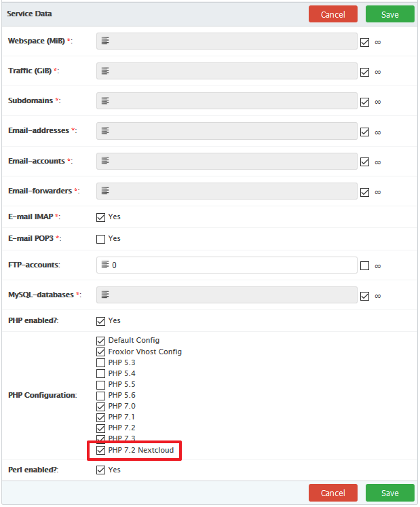Toggle unlimited Email-accounts checkbox
The image size is (420, 507).
click(x=365, y=162)
